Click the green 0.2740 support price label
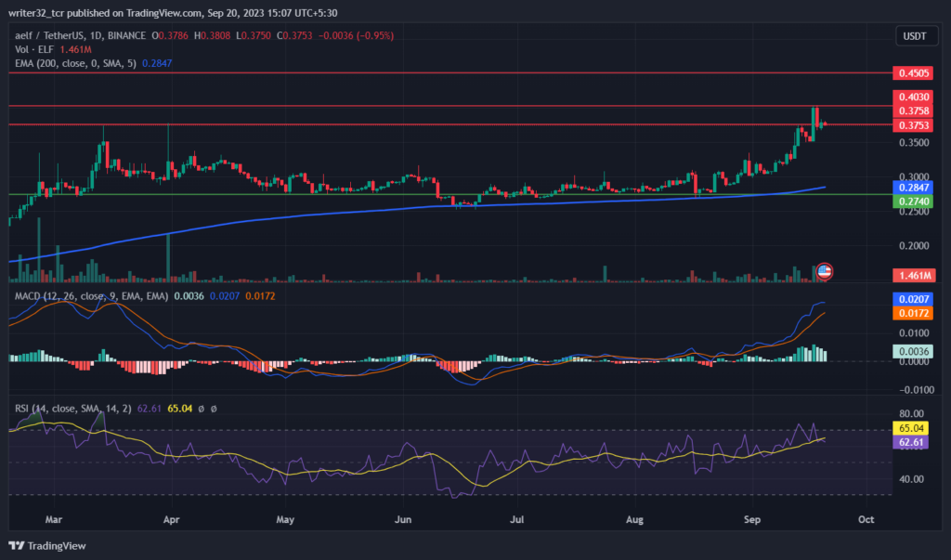This screenshot has width=951, height=560. pyautogui.click(x=914, y=202)
